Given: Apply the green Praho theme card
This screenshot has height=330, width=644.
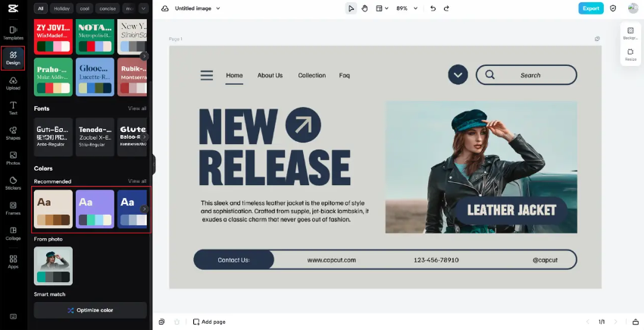Looking at the screenshot, I should tap(53, 77).
